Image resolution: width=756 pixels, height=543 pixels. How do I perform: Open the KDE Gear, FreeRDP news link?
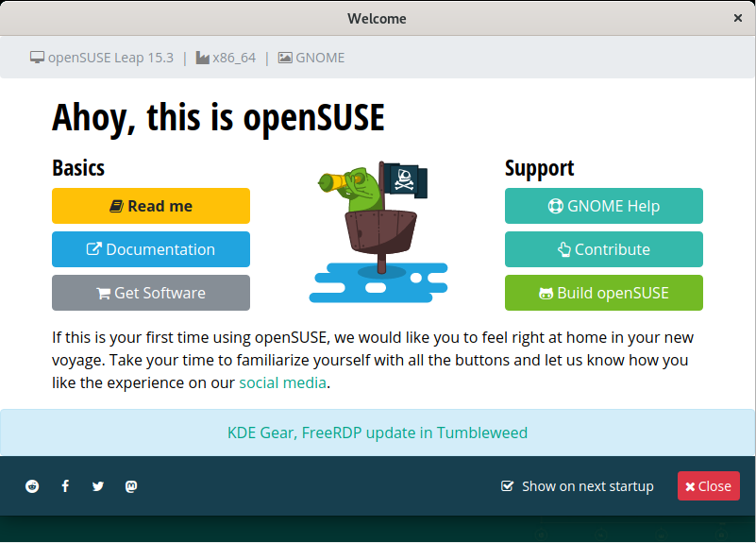pos(378,433)
